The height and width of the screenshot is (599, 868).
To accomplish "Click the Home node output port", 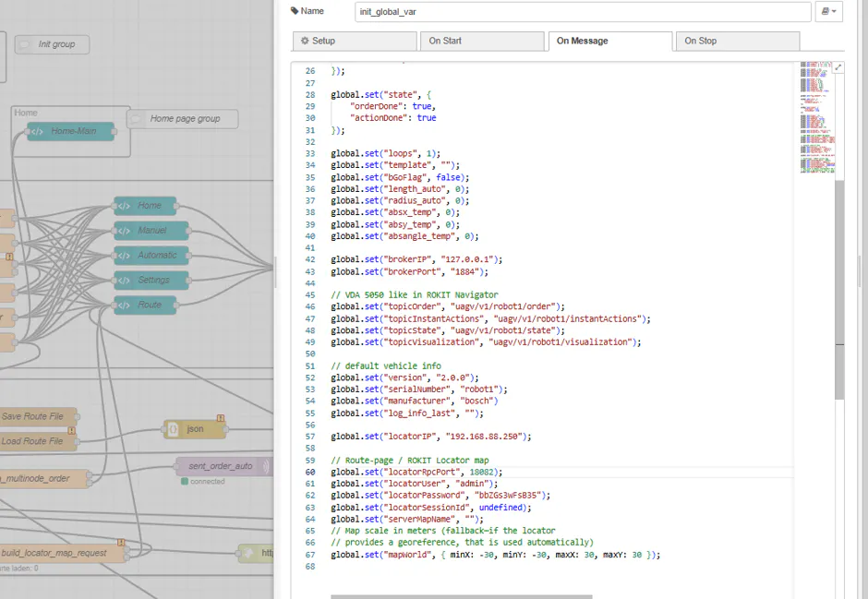I will click(x=176, y=206).
